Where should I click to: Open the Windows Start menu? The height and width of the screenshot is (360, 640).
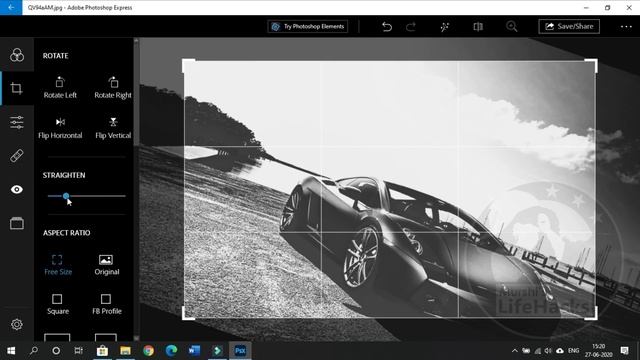coord(11,351)
